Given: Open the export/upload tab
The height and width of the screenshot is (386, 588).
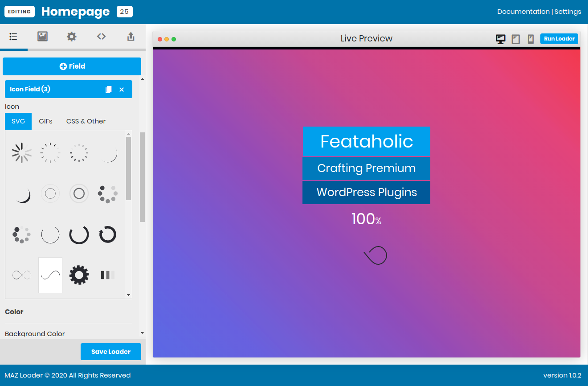Looking at the screenshot, I should click(131, 37).
